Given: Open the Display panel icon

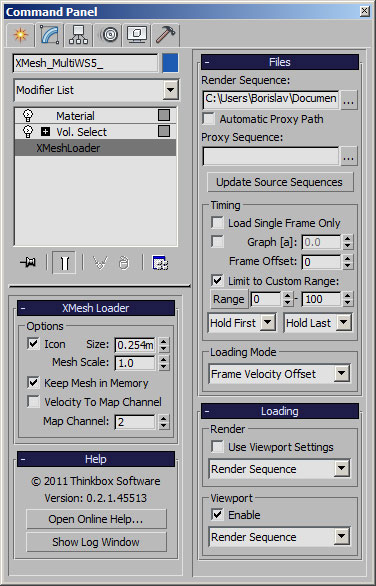Looking at the screenshot, I should (137, 35).
